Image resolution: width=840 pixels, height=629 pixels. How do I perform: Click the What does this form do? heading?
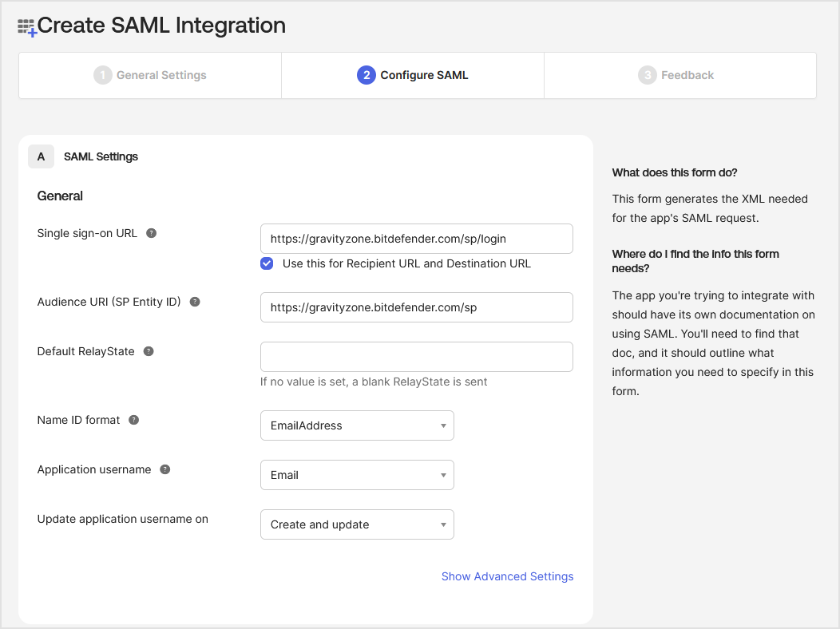coord(675,172)
